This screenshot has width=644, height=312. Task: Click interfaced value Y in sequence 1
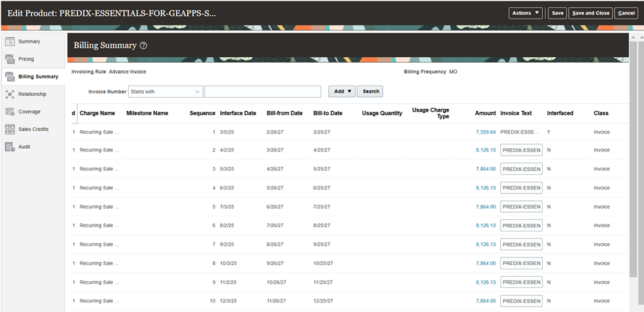549,132
